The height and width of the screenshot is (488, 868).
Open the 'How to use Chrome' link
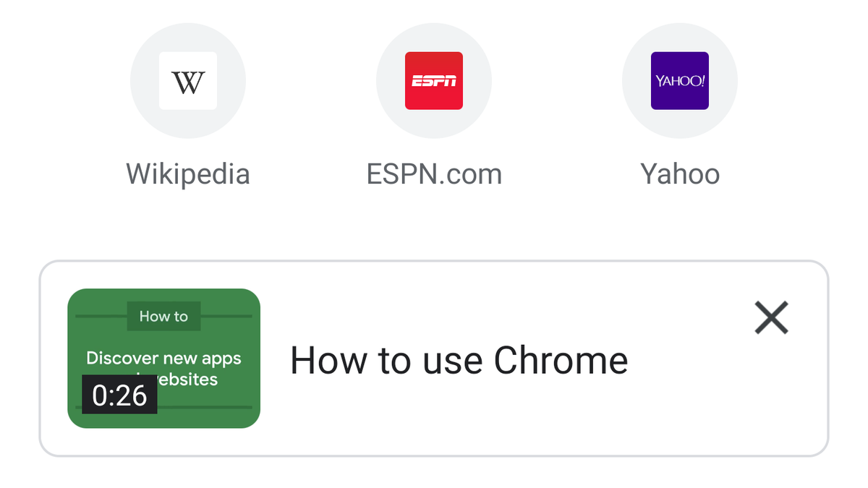[x=458, y=360]
